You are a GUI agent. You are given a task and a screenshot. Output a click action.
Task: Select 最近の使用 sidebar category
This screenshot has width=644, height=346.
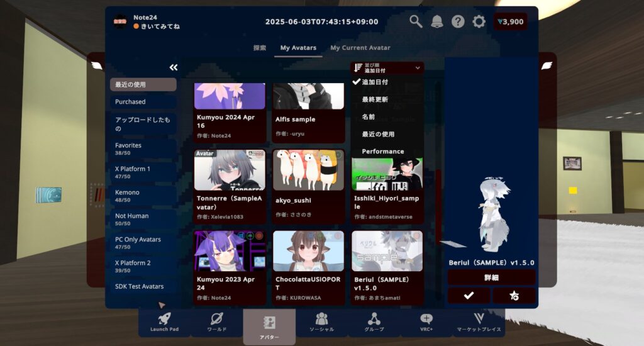143,84
